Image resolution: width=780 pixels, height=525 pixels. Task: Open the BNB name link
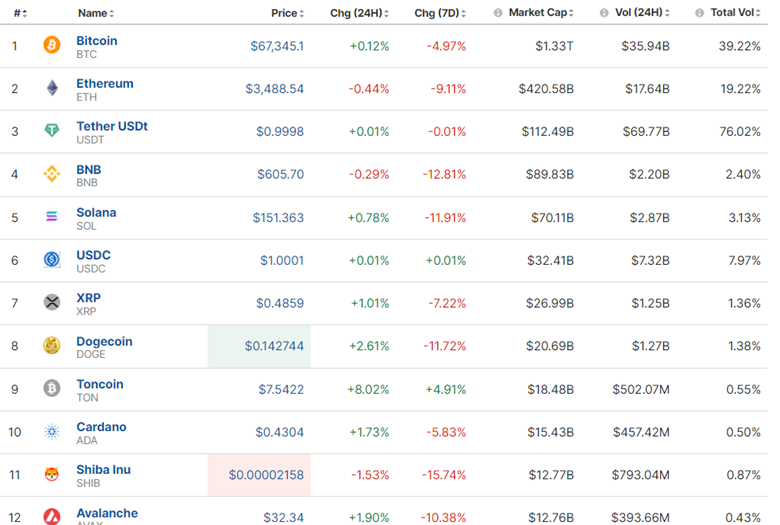coord(89,170)
